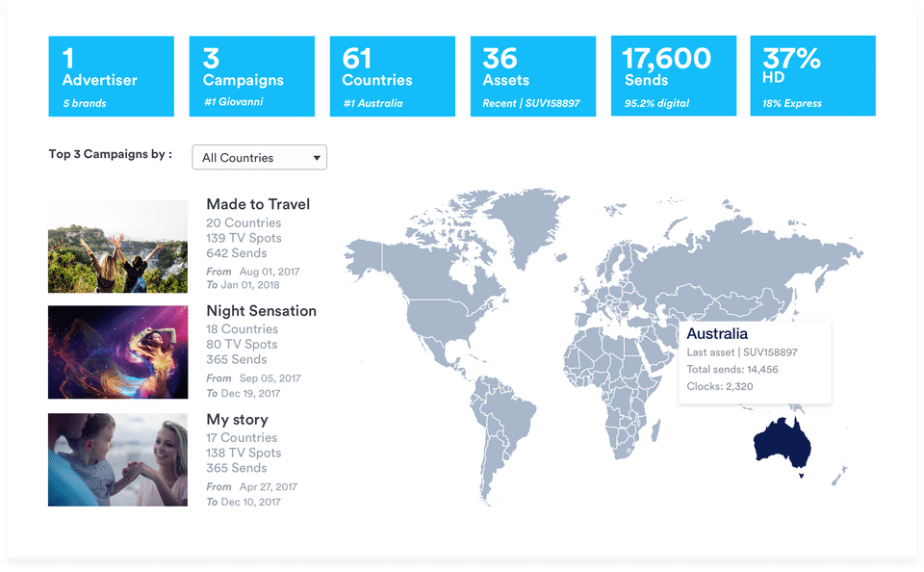Open the Made to Travel title link

[258, 204]
